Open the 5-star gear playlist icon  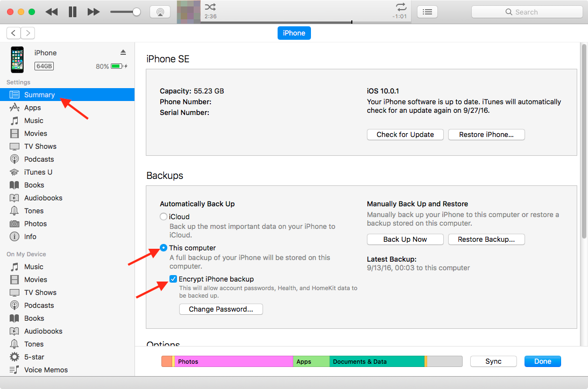point(14,357)
